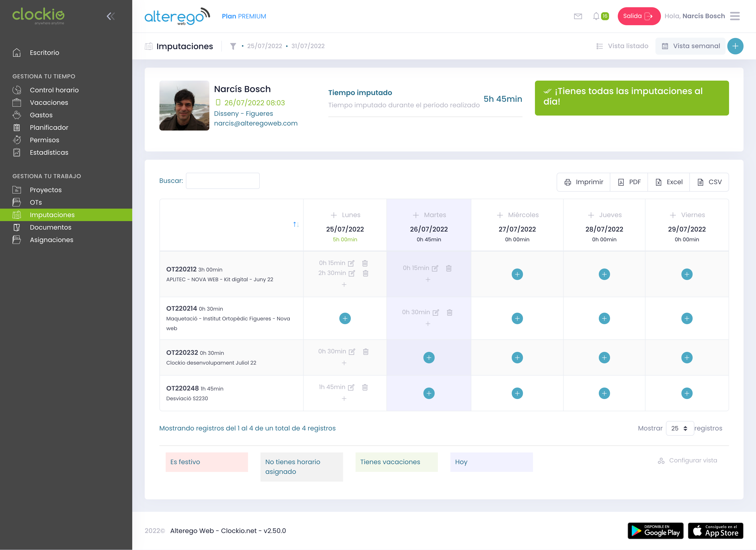Open Configurar vista options
This screenshot has height=550, width=756.
pyautogui.click(x=687, y=460)
